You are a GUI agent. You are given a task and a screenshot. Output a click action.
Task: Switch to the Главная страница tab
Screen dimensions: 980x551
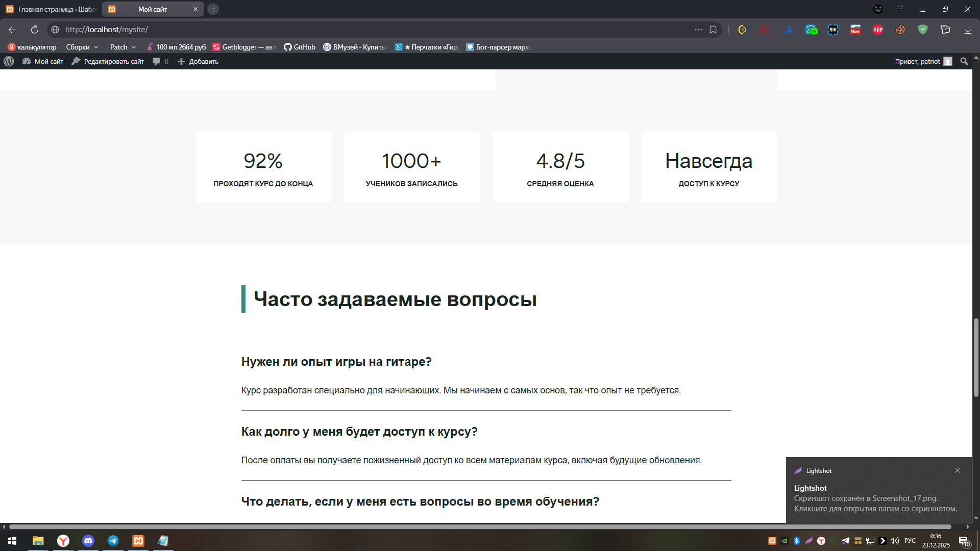tap(51, 9)
